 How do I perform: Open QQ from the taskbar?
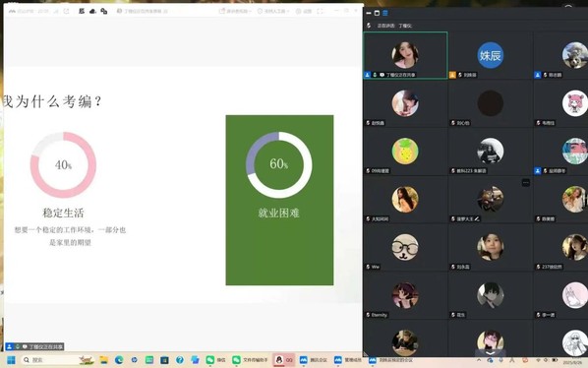pos(284,360)
